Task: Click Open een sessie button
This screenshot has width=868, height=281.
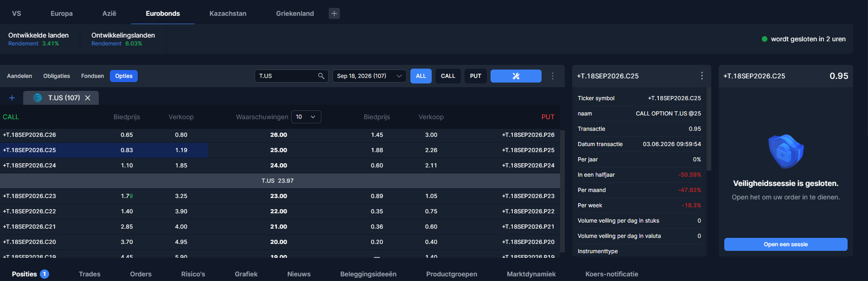Action: (785, 244)
